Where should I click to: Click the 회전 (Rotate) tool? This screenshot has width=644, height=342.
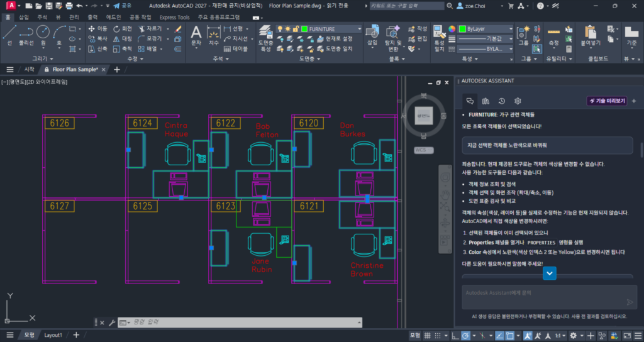(123, 29)
